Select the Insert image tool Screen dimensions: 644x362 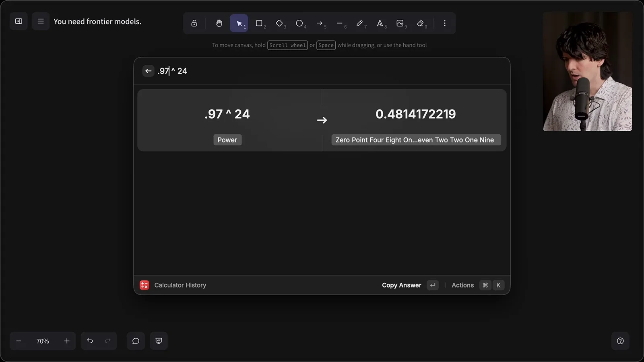(x=400, y=23)
